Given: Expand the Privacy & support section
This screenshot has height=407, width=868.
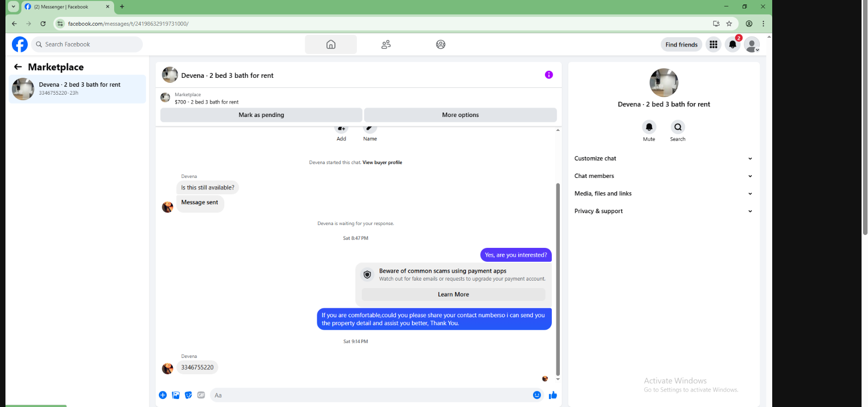Looking at the screenshot, I should [664, 211].
